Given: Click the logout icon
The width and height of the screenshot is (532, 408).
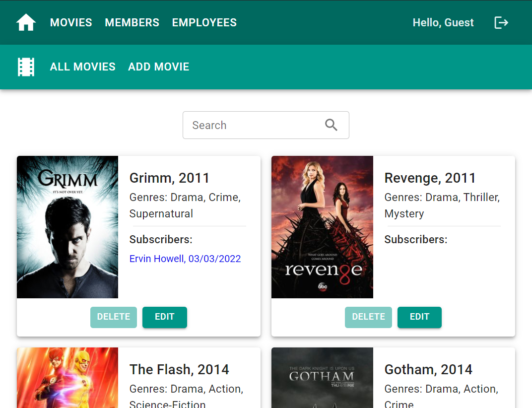Looking at the screenshot, I should tap(501, 23).
